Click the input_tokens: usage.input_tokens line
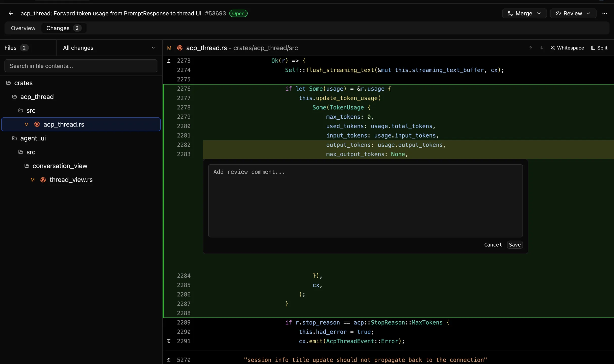The height and width of the screenshot is (364, 614). pos(382,136)
